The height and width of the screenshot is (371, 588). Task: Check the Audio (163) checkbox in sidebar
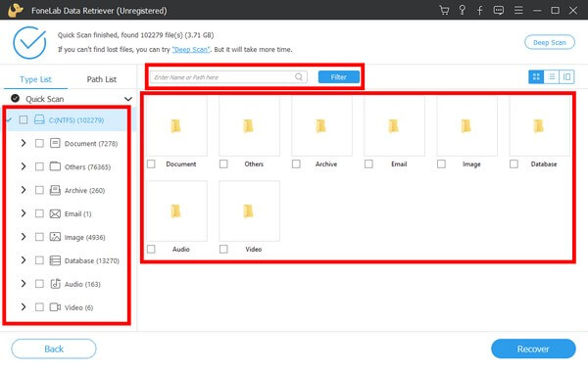[39, 284]
